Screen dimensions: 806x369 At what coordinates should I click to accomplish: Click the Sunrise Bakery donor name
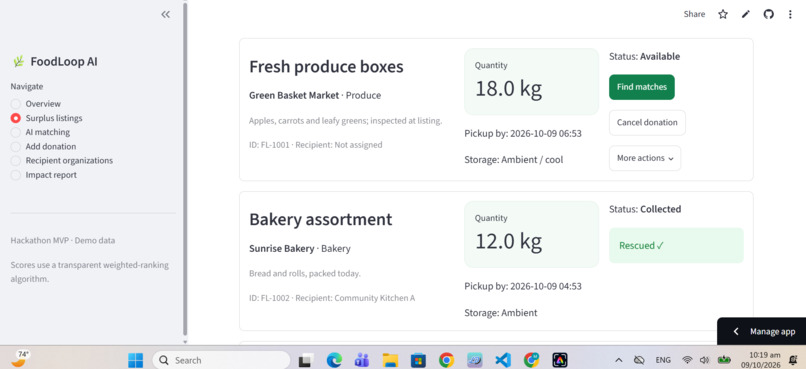[x=282, y=248]
